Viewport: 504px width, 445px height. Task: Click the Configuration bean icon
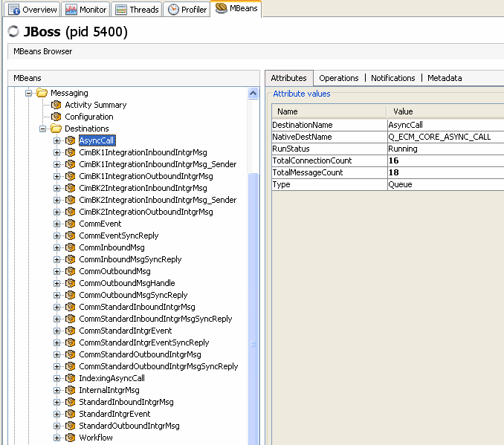(56, 117)
